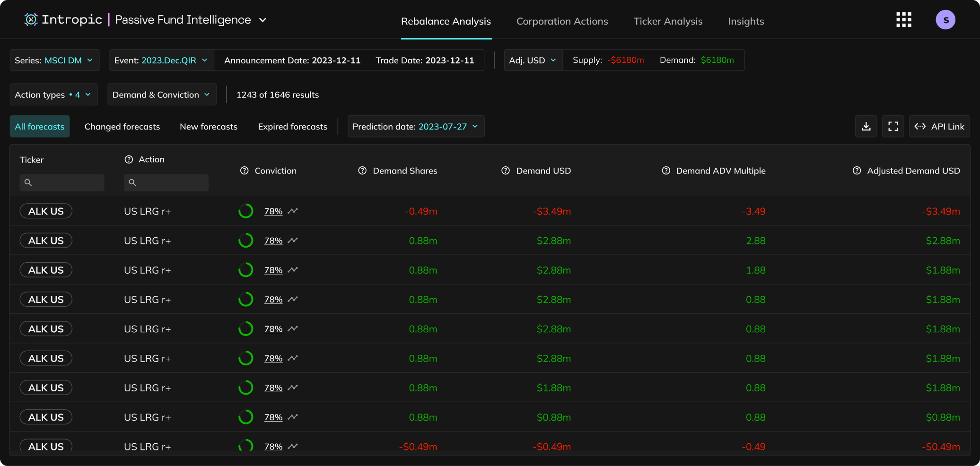Click the help icon beside Conviction header

(x=245, y=171)
